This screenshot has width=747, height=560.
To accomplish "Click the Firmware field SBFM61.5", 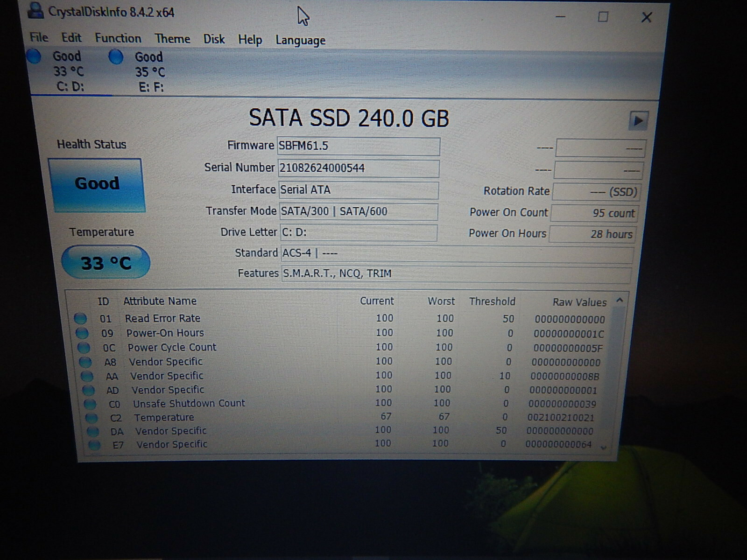I will point(358,146).
